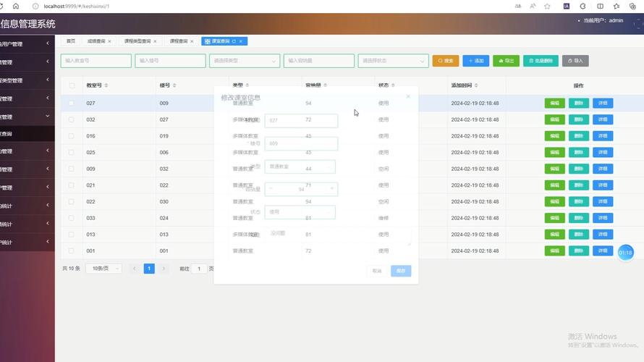Open the 请选择类型 filter dropdown
The image size is (644, 362).
tap(245, 61)
